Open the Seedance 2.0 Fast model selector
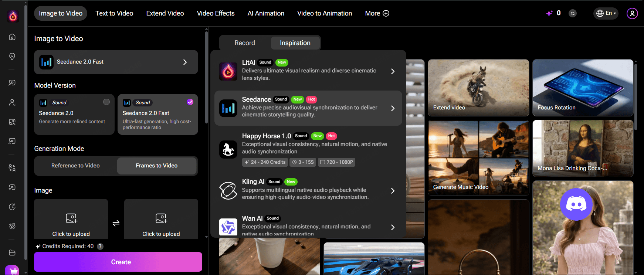Viewport: 644px width, 275px height. (116, 62)
